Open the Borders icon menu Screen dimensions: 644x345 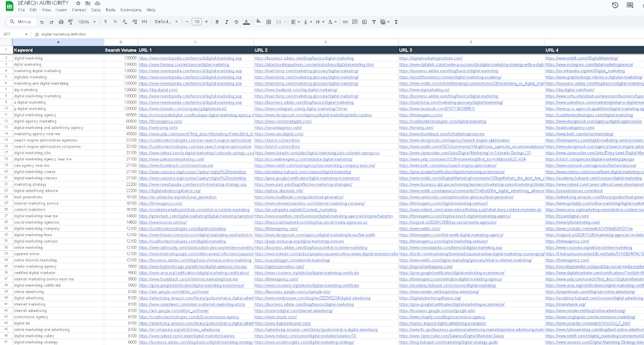pyautogui.click(x=269, y=22)
